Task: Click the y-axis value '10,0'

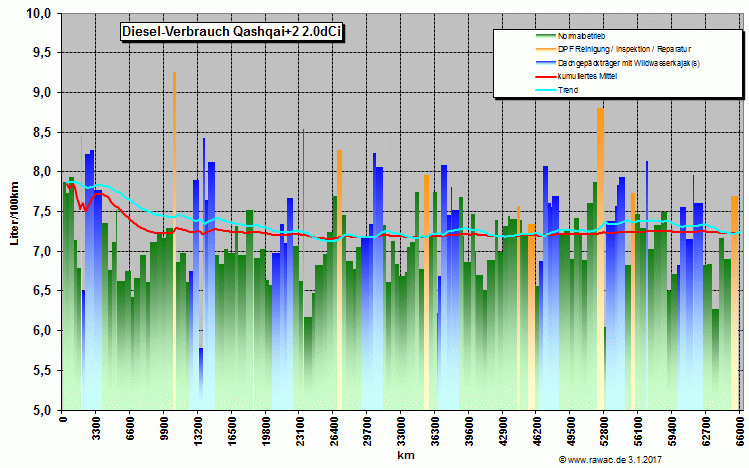Action: click(x=38, y=13)
